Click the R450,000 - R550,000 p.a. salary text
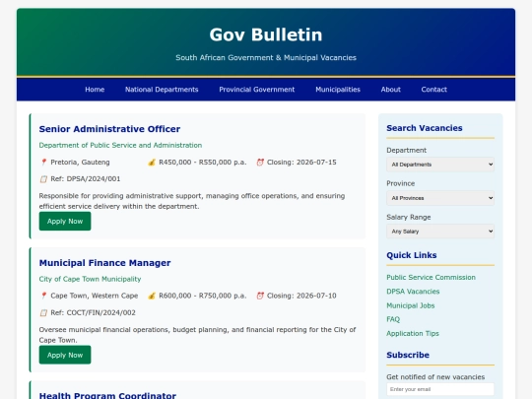Viewport: 532px width, 399px height. (x=203, y=163)
